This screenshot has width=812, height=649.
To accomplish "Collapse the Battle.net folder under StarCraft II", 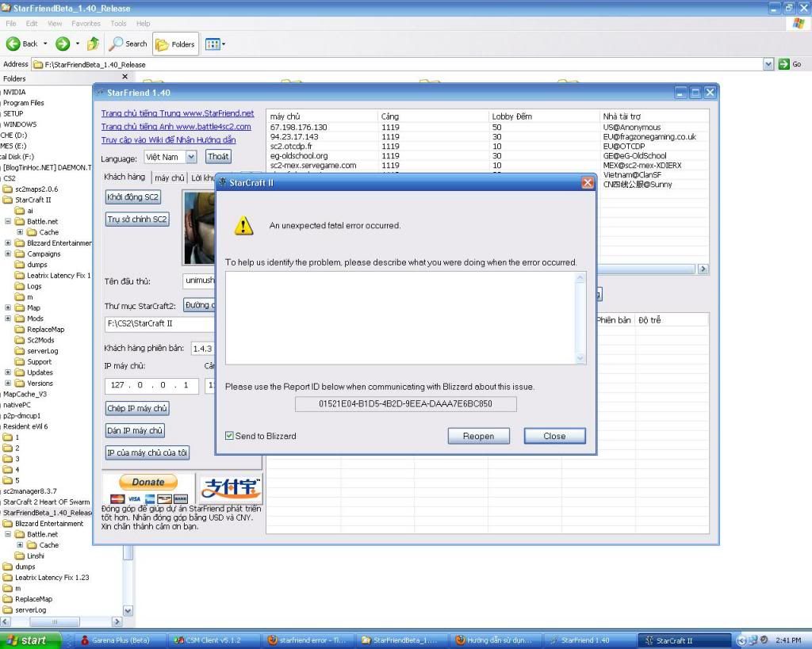I will tap(8, 222).
